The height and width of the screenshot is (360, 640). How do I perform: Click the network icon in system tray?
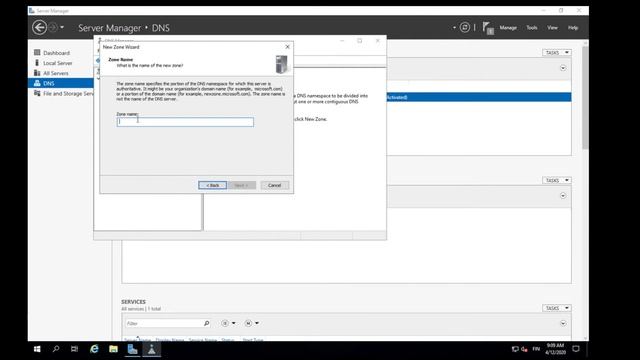pyautogui.click(x=515, y=349)
